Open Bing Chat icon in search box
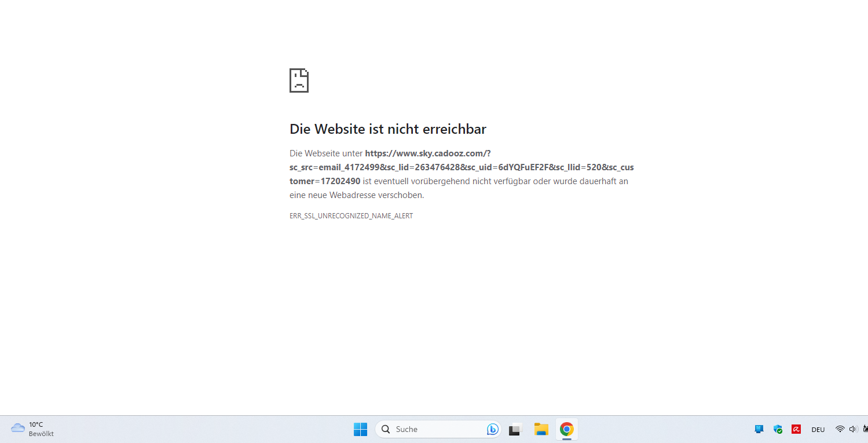 pyautogui.click(x=492, y=429)
